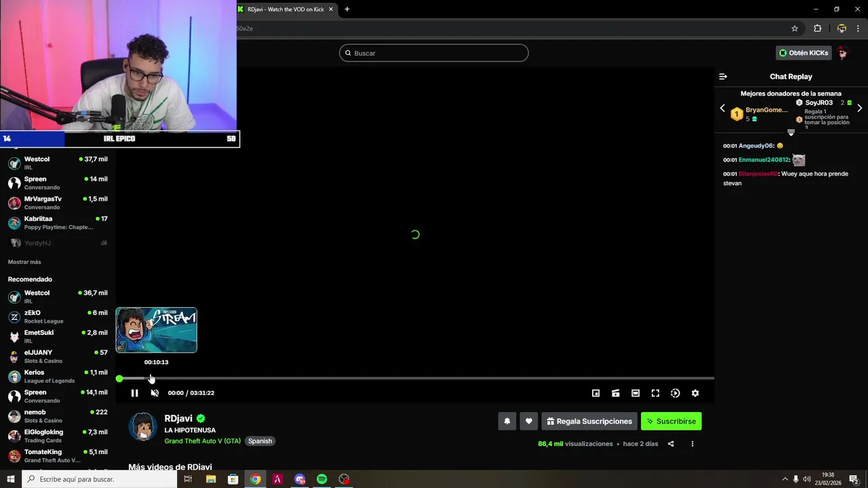Click the green seek handle on timeline

pos(119,379)
